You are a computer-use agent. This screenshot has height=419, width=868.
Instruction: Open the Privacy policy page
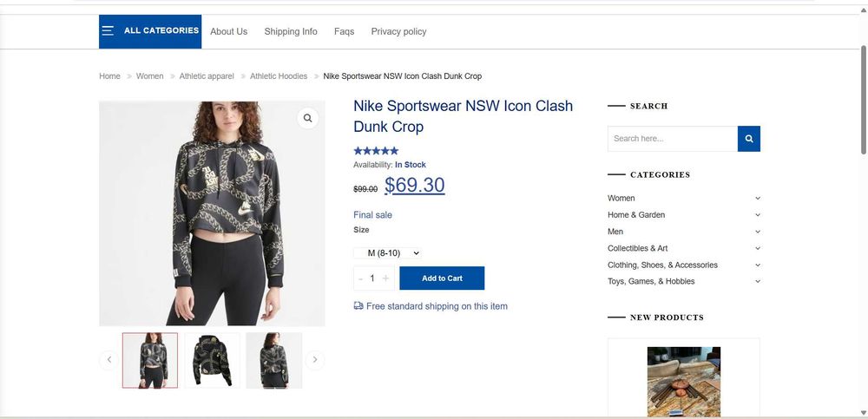pos(398,31)
